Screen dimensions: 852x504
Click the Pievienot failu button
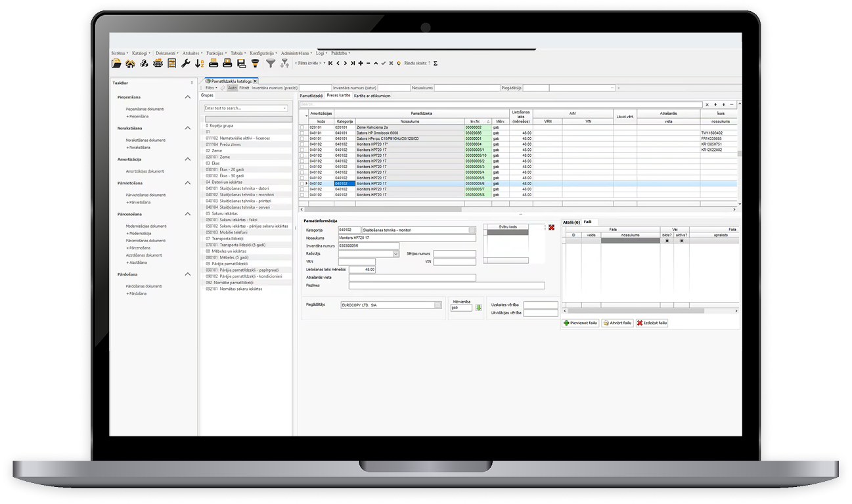click(580, 323)
